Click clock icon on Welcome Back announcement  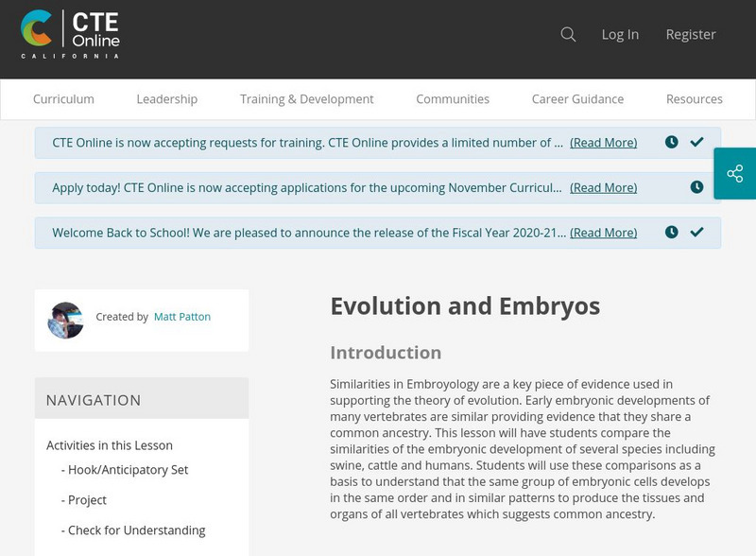click(672, 233)
